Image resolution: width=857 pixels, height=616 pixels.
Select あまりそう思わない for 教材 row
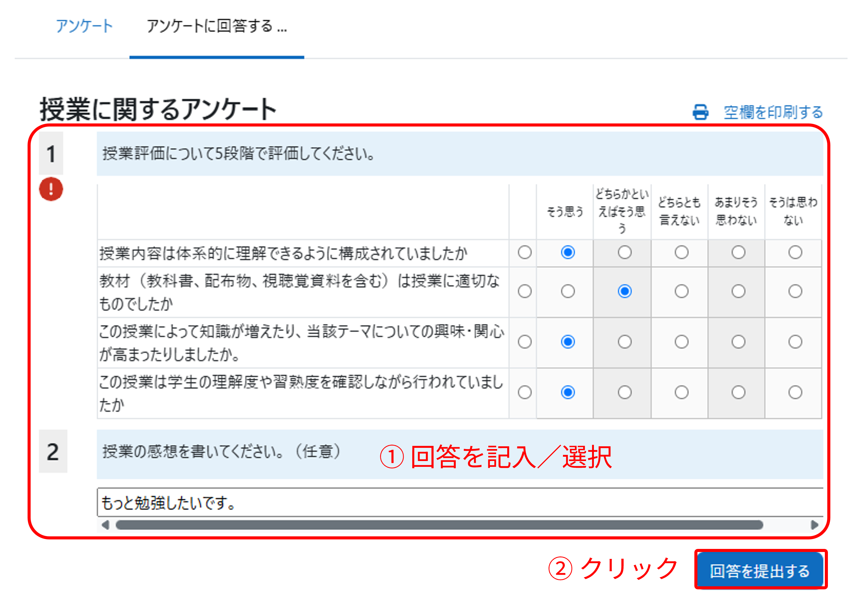coord(738,291)
